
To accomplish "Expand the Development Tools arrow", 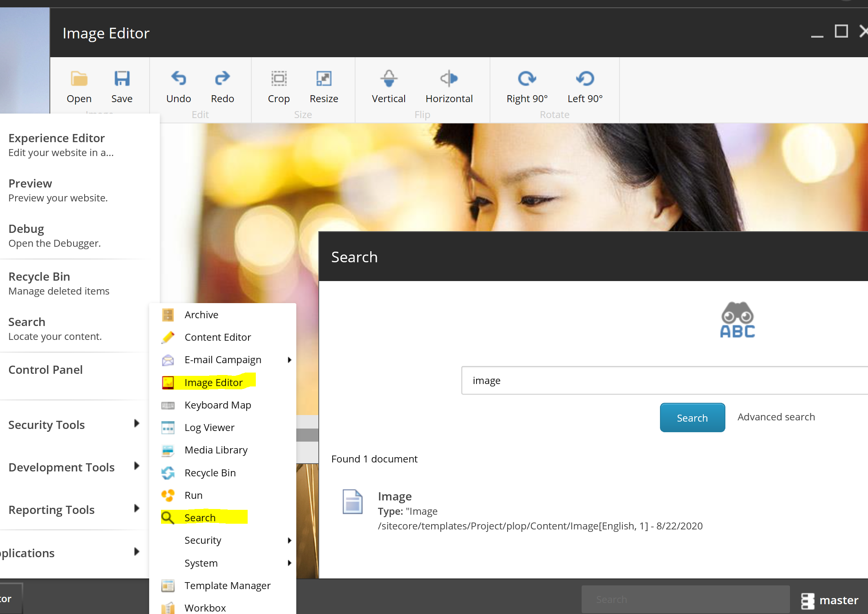I will click(x=137, y=466).
